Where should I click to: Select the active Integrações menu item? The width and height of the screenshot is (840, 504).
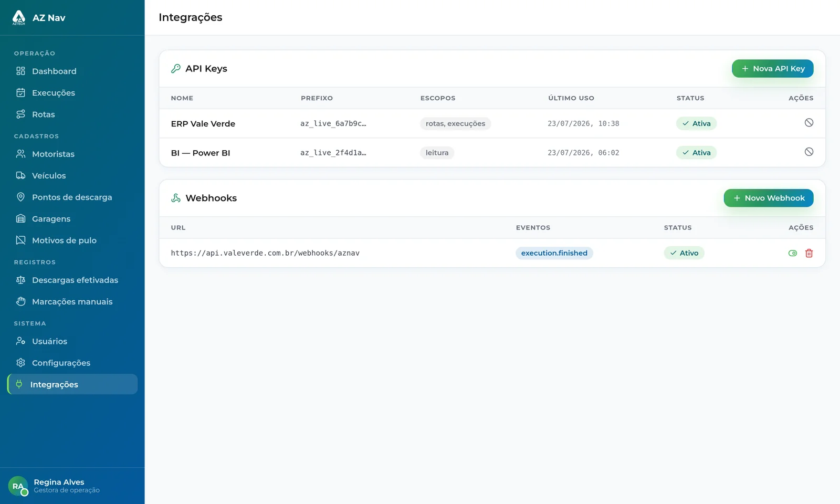[x=72, y=384]
